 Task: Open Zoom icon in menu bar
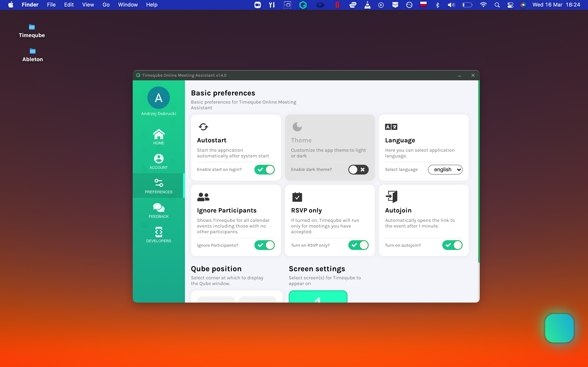tap(257, 5)
